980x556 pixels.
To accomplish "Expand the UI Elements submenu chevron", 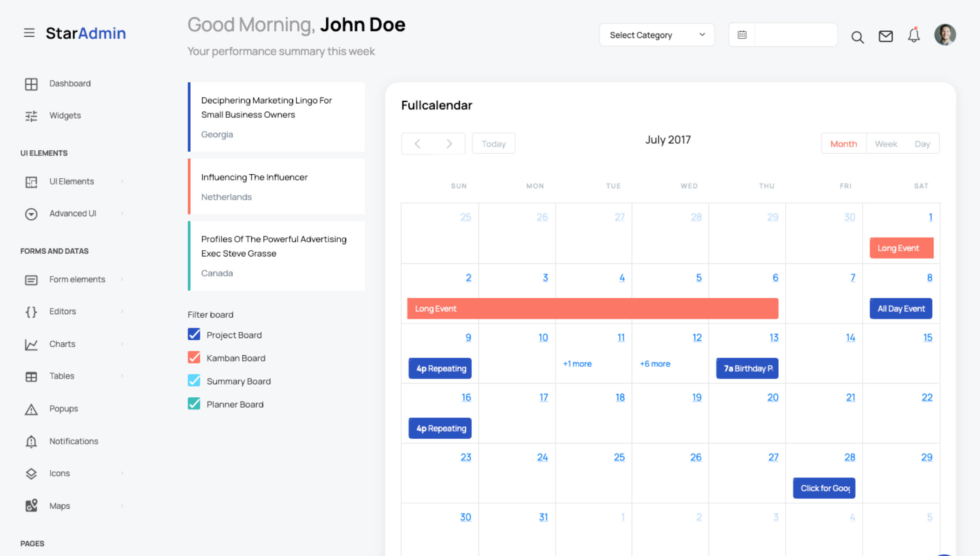I will point(122,181).
